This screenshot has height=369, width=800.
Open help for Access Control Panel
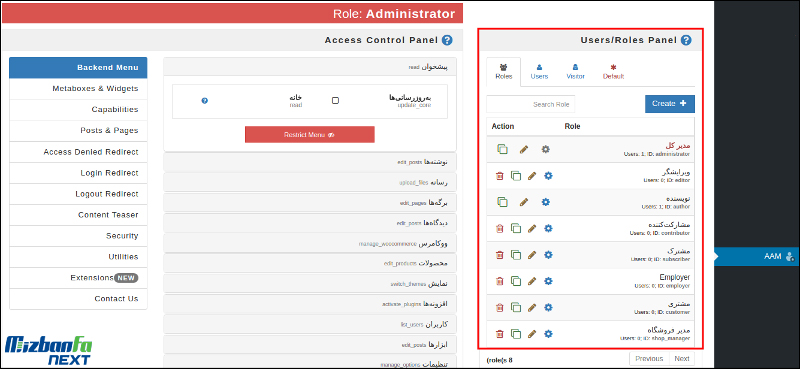click(x=447, y=40)
